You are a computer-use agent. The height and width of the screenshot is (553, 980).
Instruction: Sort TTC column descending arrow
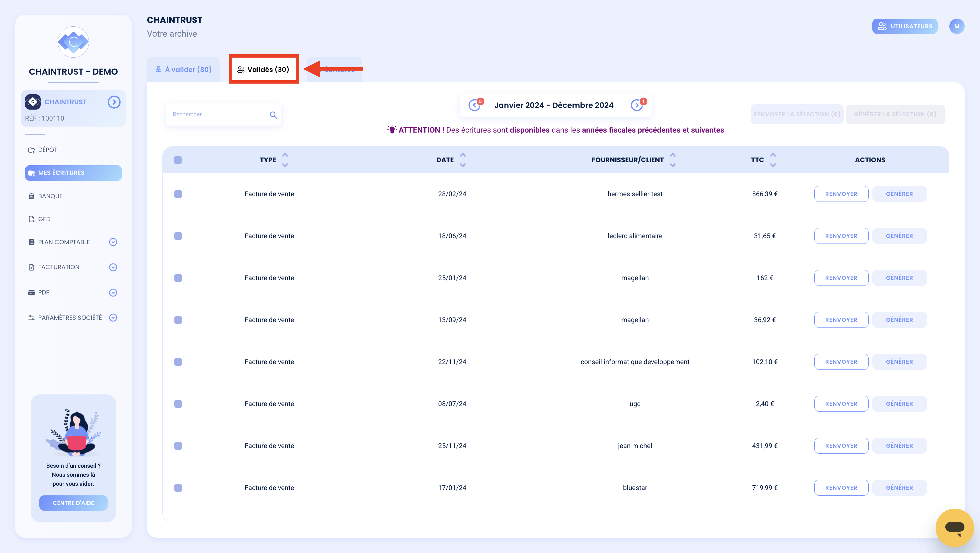point(773,165)
